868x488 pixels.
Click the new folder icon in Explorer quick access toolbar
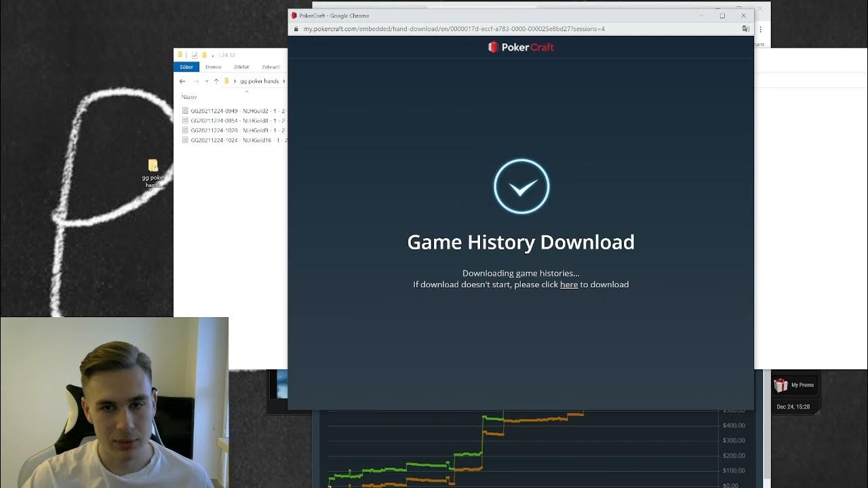click(203, 55)
